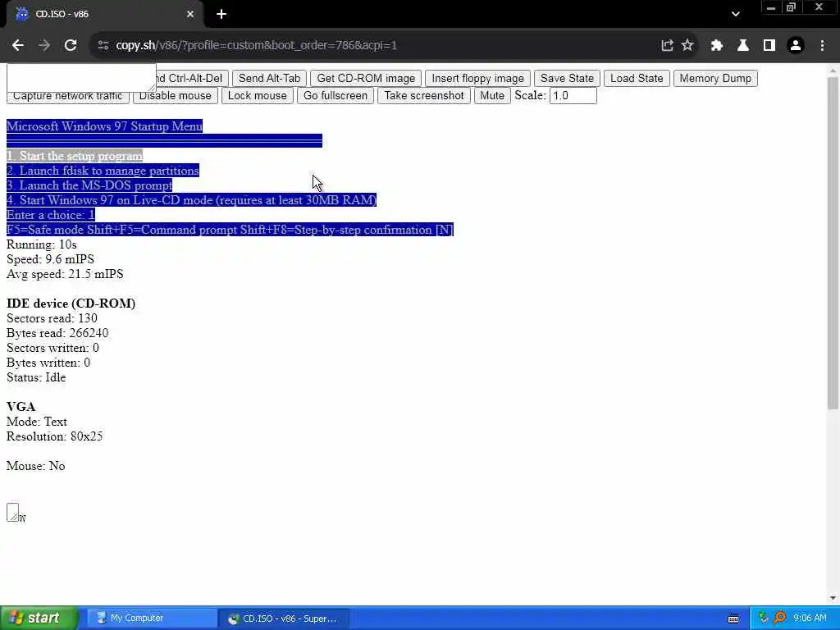Click 'Status: Idle' text

coord(36,377)
